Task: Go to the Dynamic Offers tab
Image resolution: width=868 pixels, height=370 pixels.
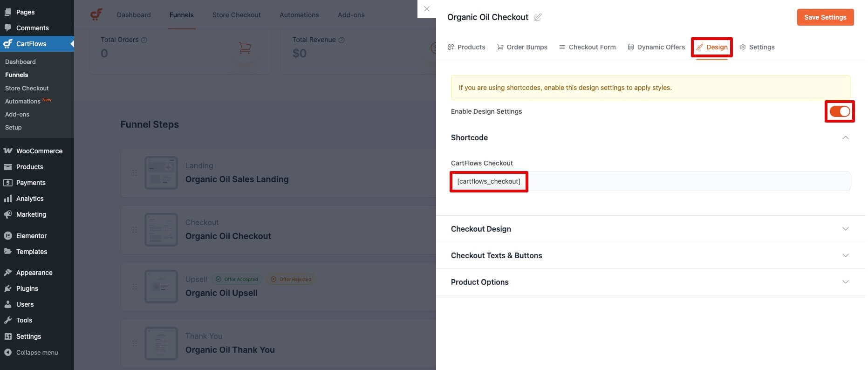Action: click(656, 47)
